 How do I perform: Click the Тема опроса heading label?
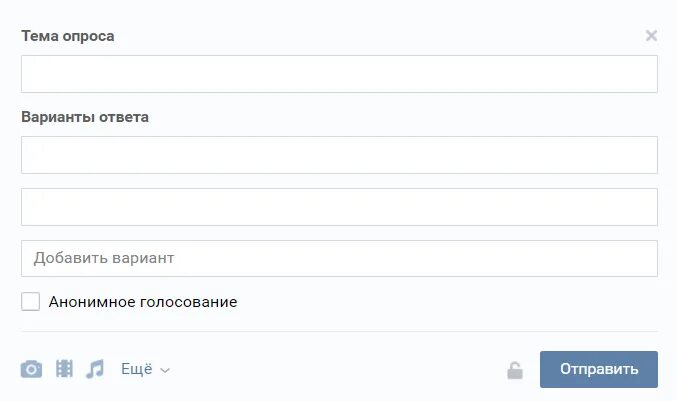click(x=68, y=36)
